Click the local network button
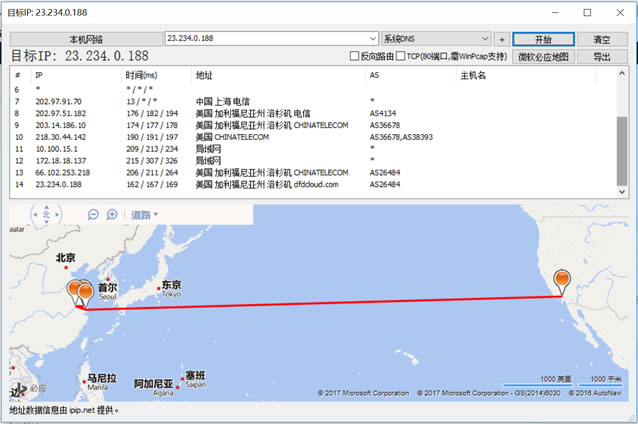638x424 pixels. 85,38
